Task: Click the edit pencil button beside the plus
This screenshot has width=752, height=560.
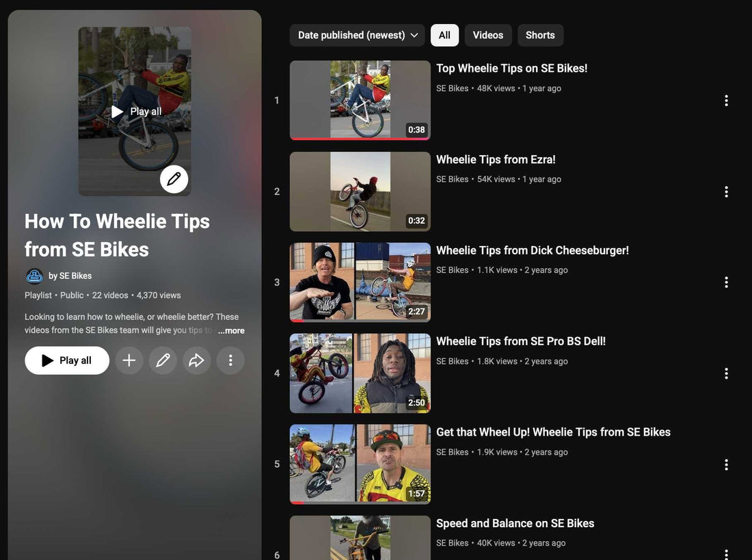Action: pos(163,360)
